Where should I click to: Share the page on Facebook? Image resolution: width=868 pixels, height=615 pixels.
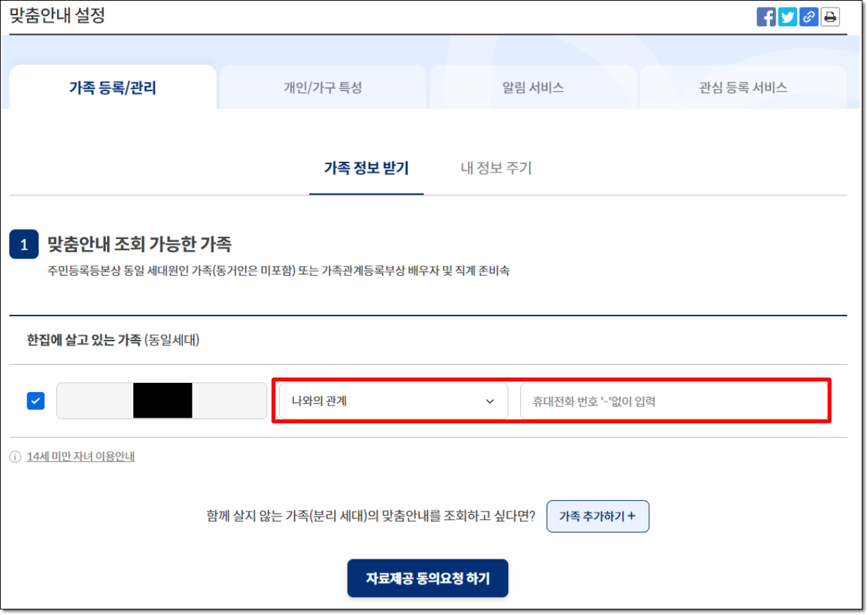[x=766, y=17]
